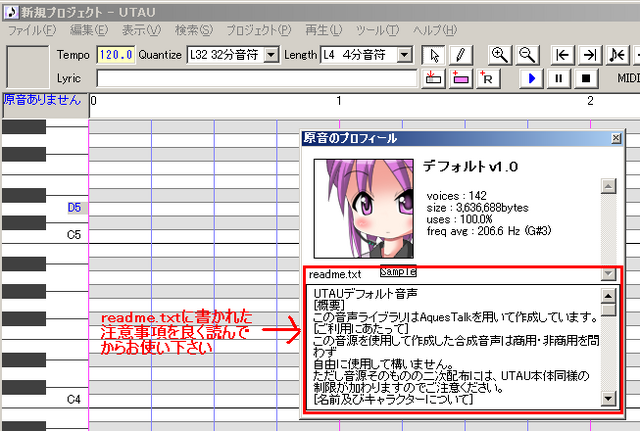The width and height of the screenshot is (640, 431).
Task: Open the Quantize L32 dropdown
Action: click(x=271, y=55)
